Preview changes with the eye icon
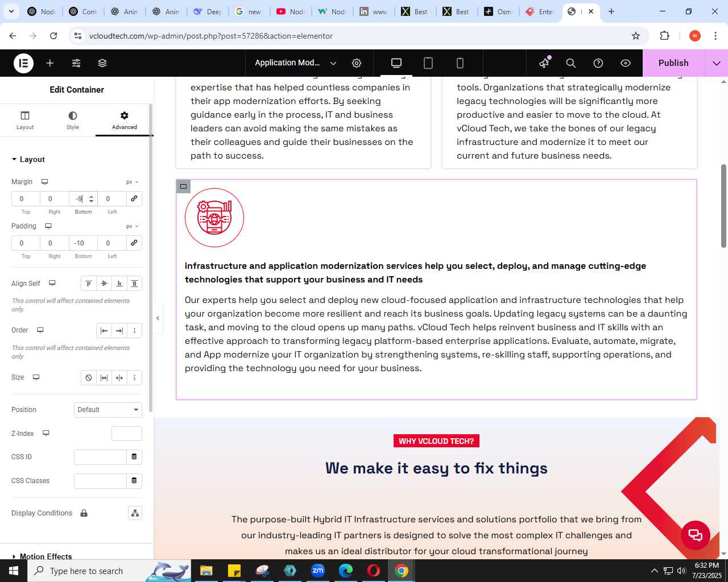 [x=626, y=63]
